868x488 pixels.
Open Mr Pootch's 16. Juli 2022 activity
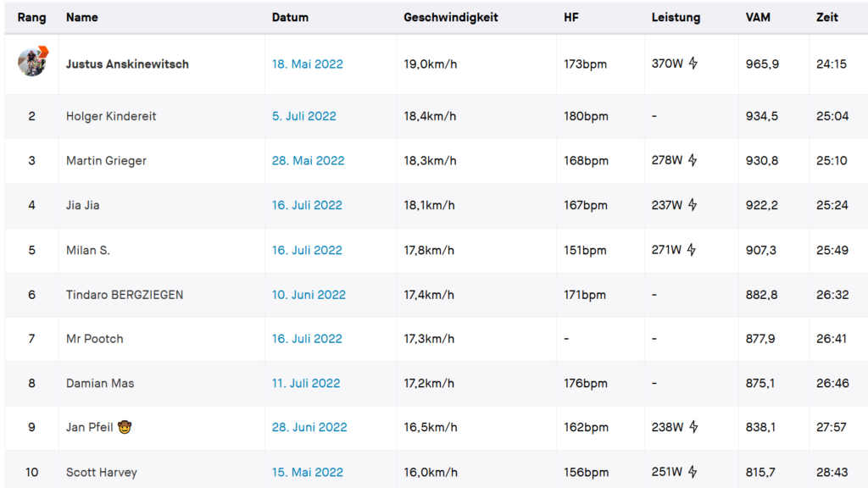coord(307,339)
